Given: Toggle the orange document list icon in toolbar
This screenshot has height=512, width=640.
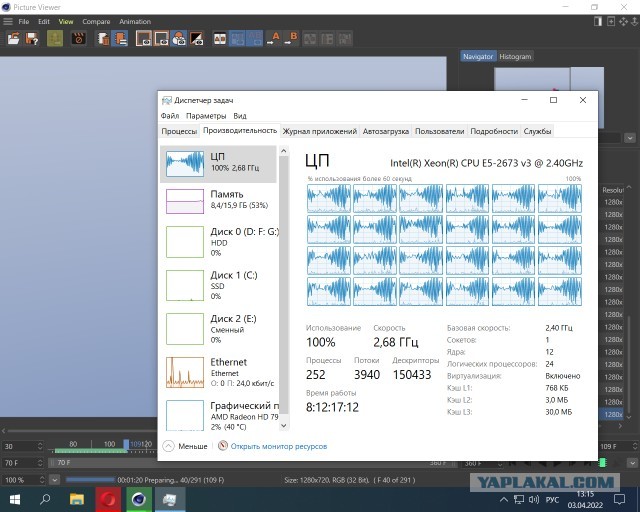Looking at the screenshot, I should pos(120,39).
